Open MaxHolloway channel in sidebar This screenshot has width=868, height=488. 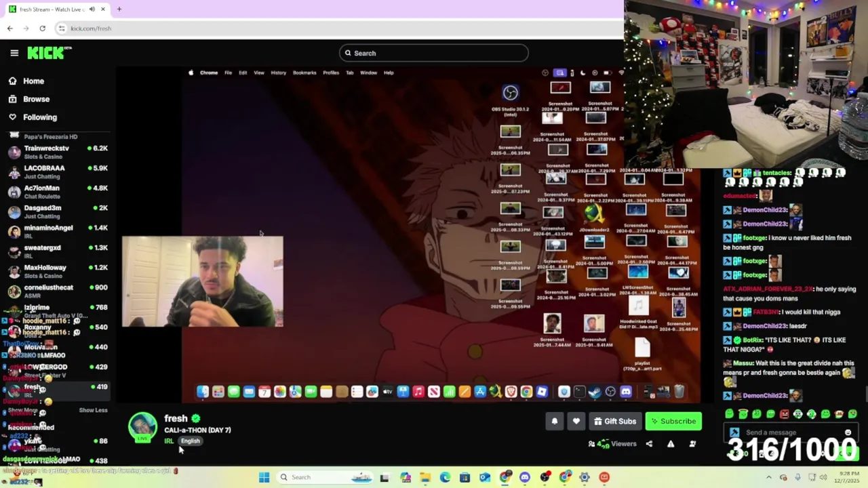pyautogui.click(x=58, y=271)
